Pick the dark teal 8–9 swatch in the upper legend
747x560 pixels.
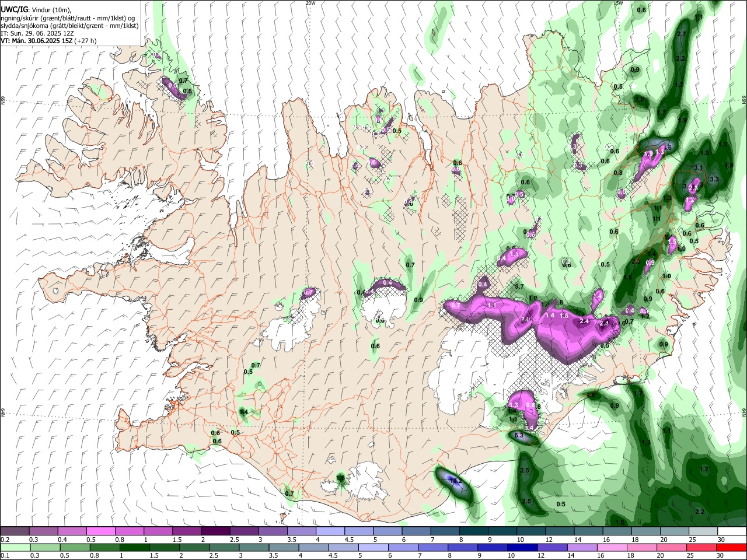coord(473,531)
